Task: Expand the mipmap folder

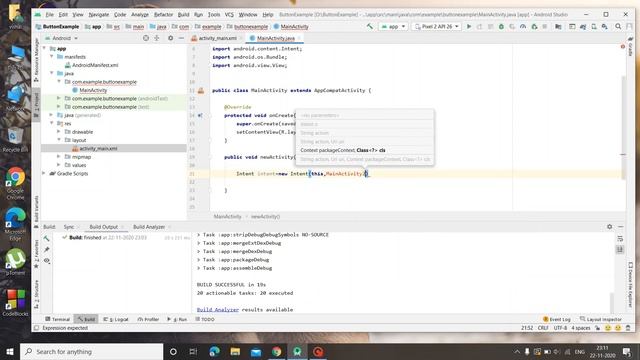Action: (x=59, y=157)
